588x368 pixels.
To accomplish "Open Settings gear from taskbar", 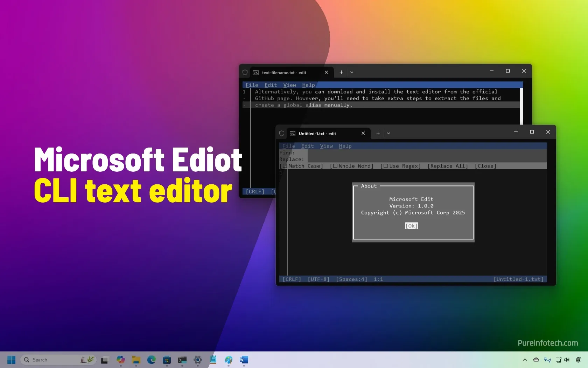I will click(x=198, y=360).
